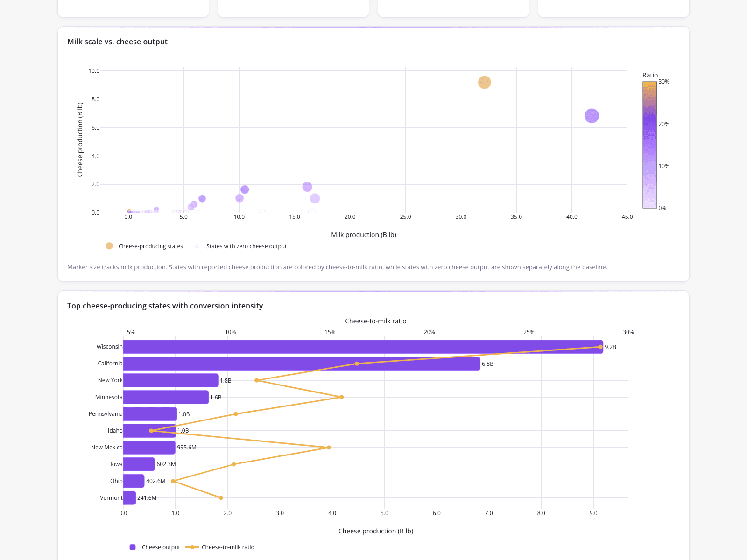
Task: Click the 'Milk production (B lb)' axis title
Action: pyautogui.click(x=364, y=235)
